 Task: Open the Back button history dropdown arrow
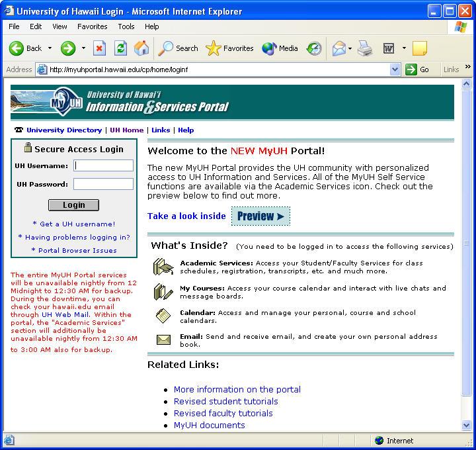[x=50, y=48]
